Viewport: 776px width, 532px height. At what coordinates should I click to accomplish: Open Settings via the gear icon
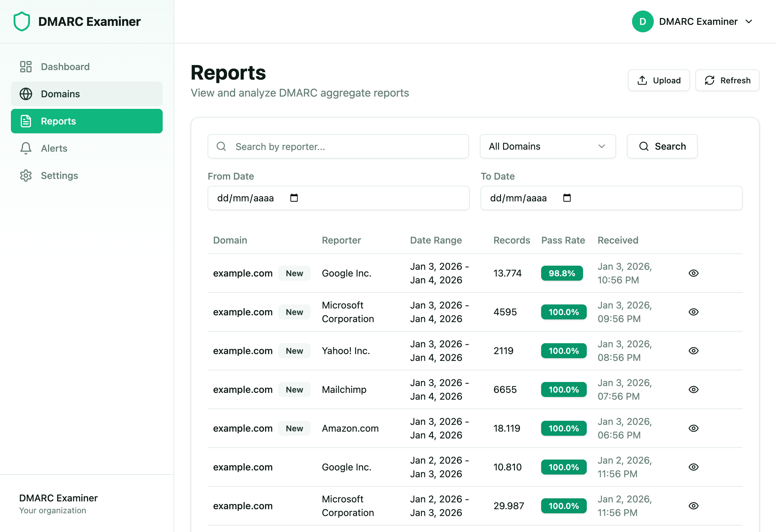click(x=26, y=176)
